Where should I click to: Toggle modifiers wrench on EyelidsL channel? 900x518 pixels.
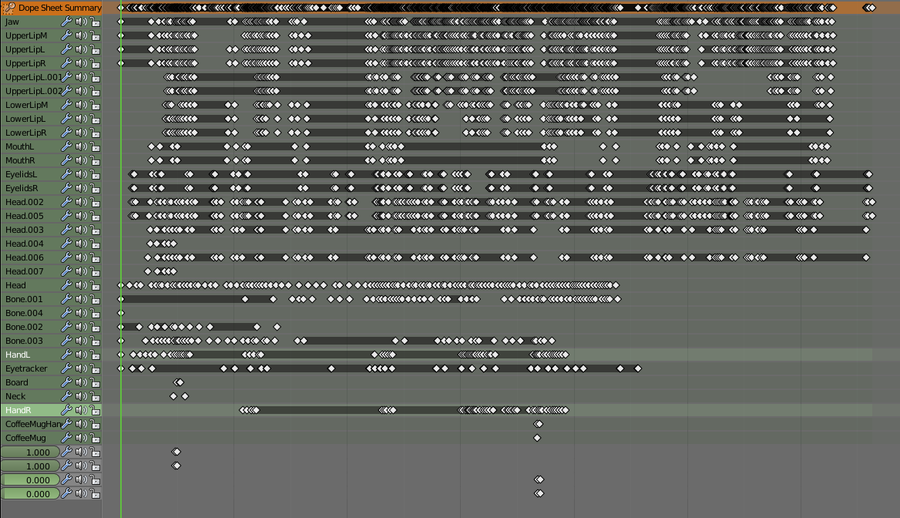[x=67, y=175]
